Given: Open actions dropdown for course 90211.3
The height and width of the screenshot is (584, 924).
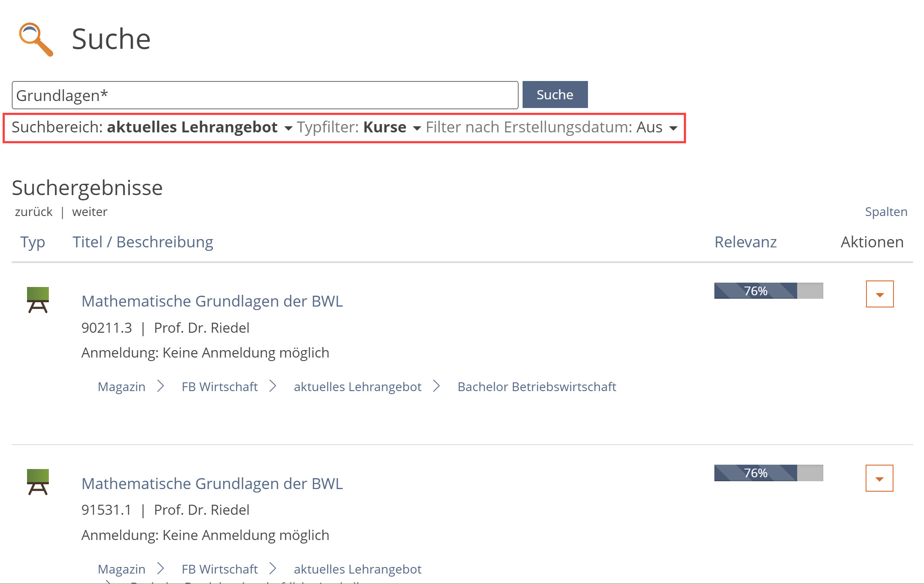Looking at the screenshot, I should click(880, 294).
